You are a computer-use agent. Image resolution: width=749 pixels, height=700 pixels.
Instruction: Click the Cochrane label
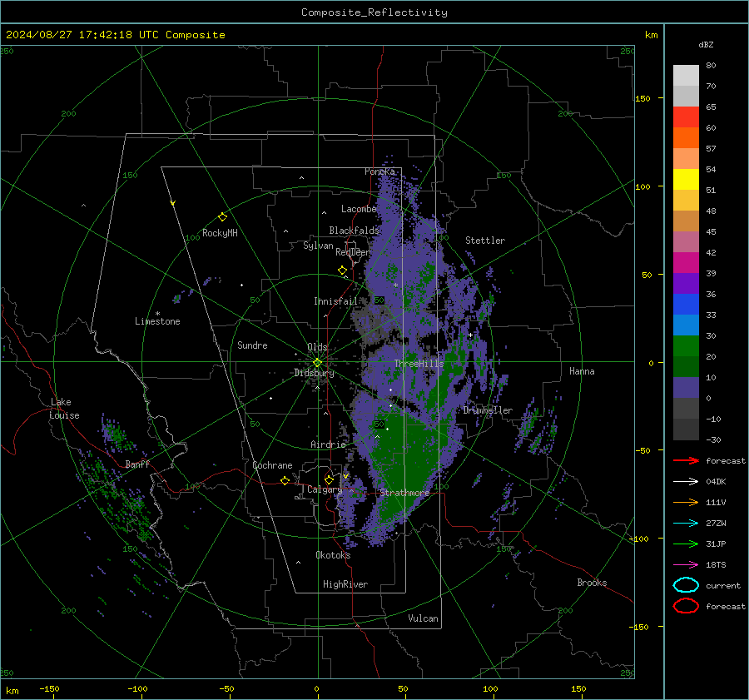(x=272, y=465)
